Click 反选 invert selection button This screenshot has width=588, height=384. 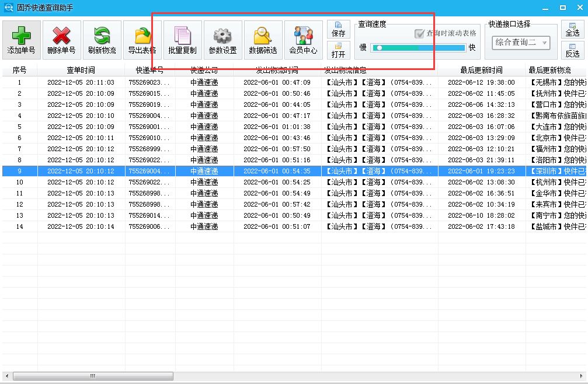tap(572, 50)
